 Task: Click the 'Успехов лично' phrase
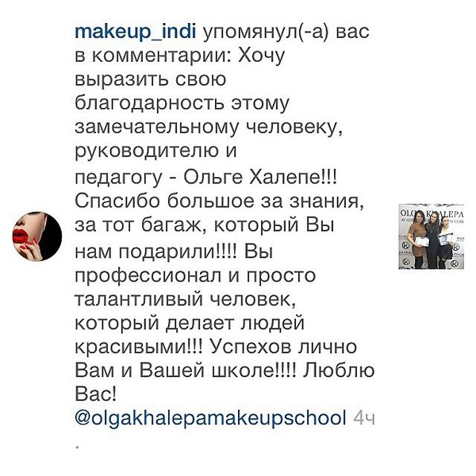(x=283, y=347)
